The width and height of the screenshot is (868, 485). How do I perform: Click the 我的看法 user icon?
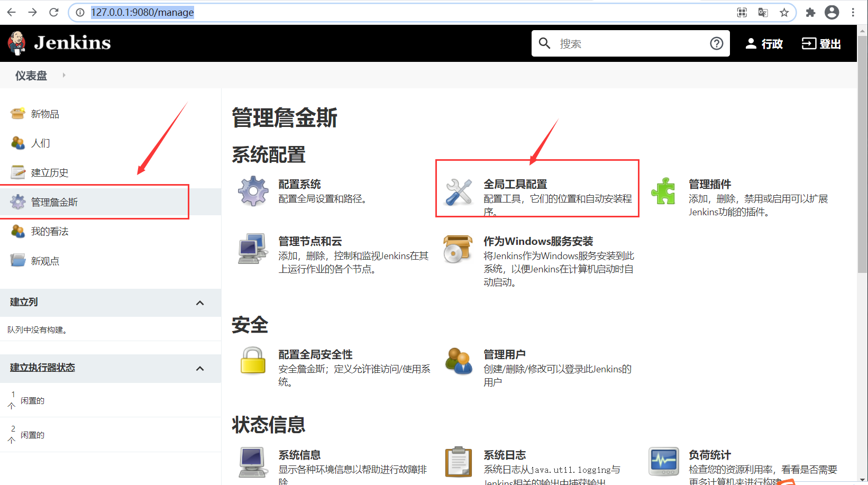point(17,231)
